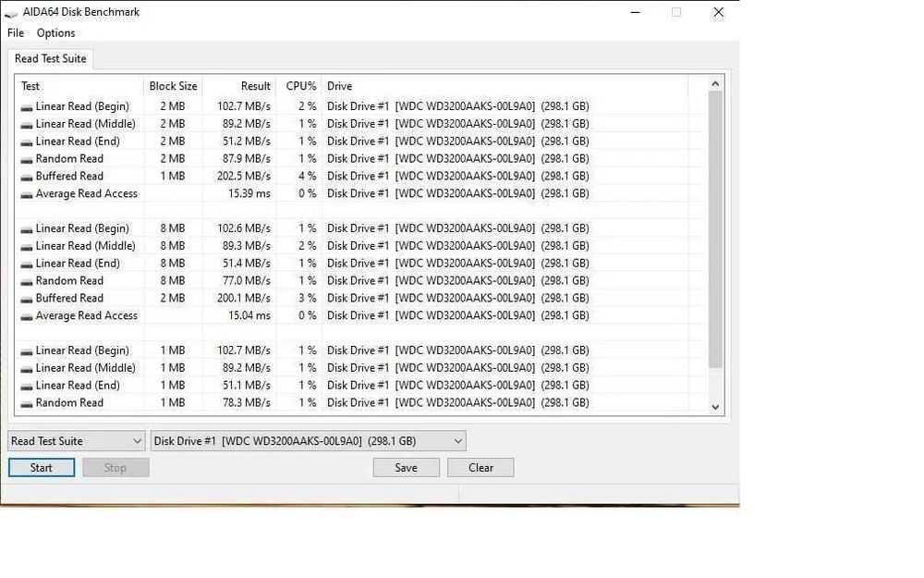Image resolution: width=924 pixels, height=578 pixels.
Task: Select the 102.7 MB/s result for the 2 MB block
Action: pyautogui.click(x=243, y=106)
